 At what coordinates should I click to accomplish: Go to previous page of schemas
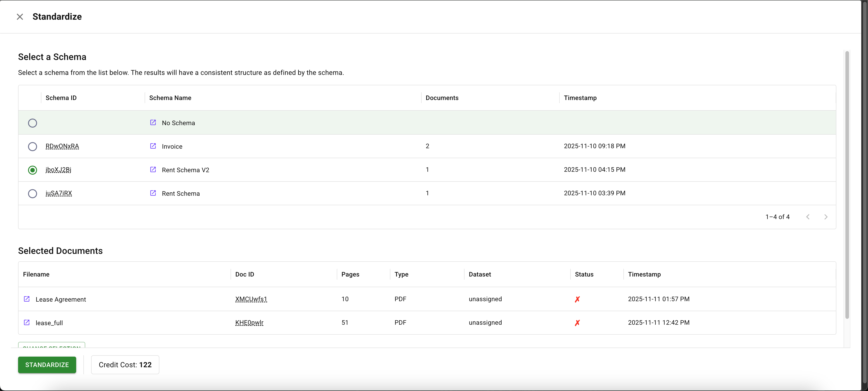click(808, 217)
